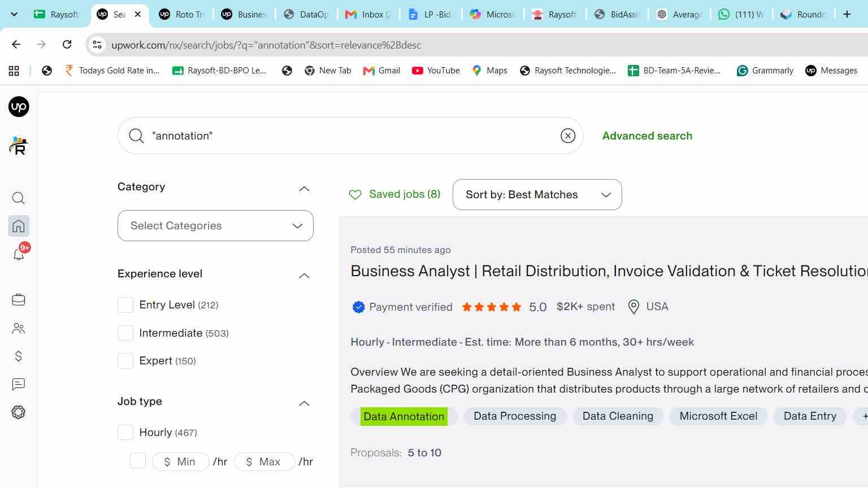This screenshot has width=868, height=488.
Task: Select the highlighted Data Annotation skill tag
Action: (x=404, y=417)
